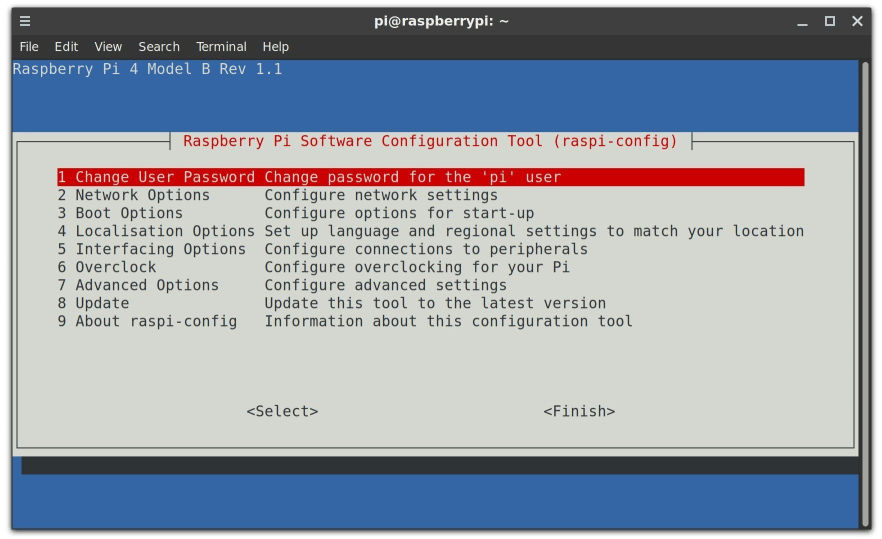Open the Terminal menu
The width and height of the screenshot is (882, 539).
(221, 46)
